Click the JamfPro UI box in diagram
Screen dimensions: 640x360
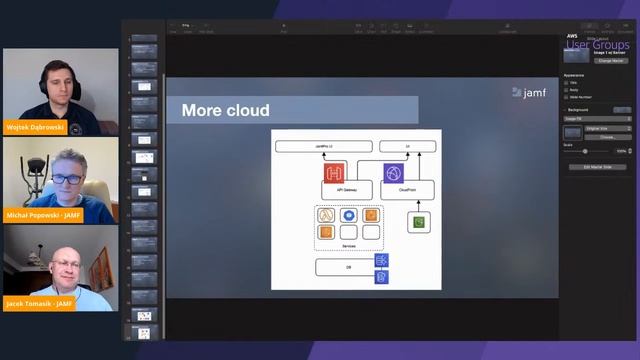324,146
